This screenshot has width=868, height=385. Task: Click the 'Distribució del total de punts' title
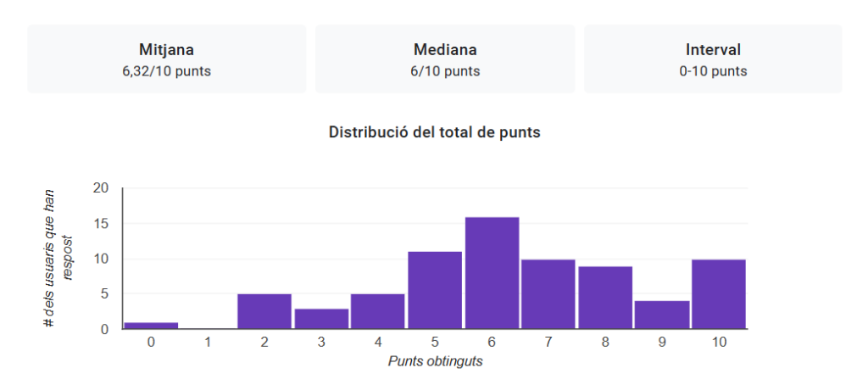[434, 132]
